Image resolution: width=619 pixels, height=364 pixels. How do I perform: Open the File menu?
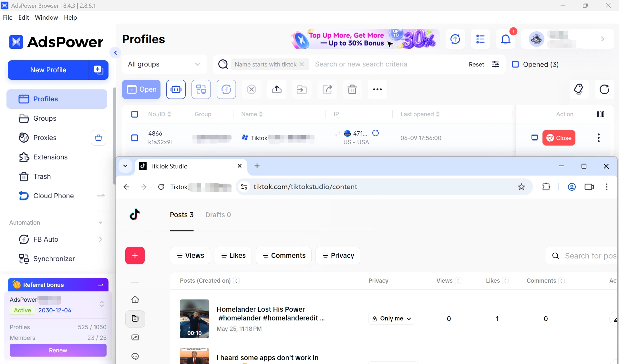(x=7, y=17)
